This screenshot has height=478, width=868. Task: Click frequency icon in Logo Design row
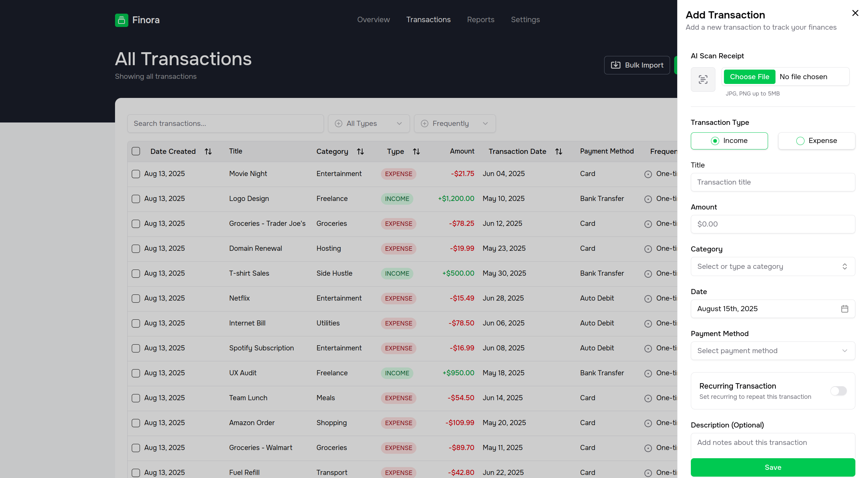[648, 199]
